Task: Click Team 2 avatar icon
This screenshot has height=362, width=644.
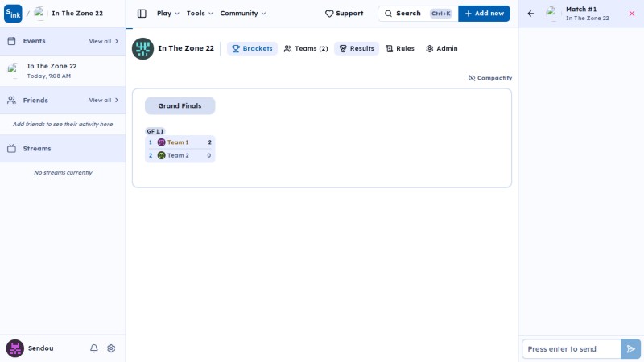Action: [x=162, y=155]
